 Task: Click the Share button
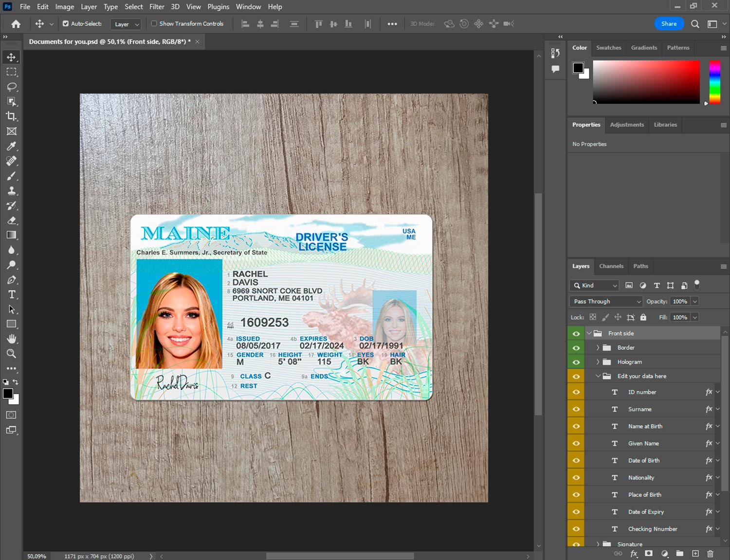[x=669, y=23]
